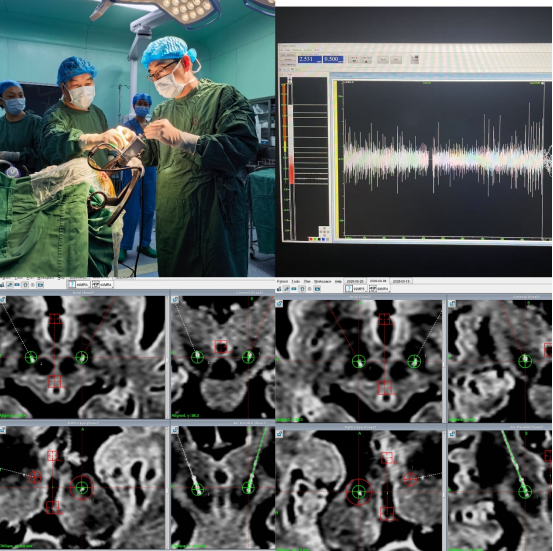Click the settings icon right of recording buttons
Image resolution: width=553 pixels, height=551 pixels.
pyautogui.click(x=414, y=59)
